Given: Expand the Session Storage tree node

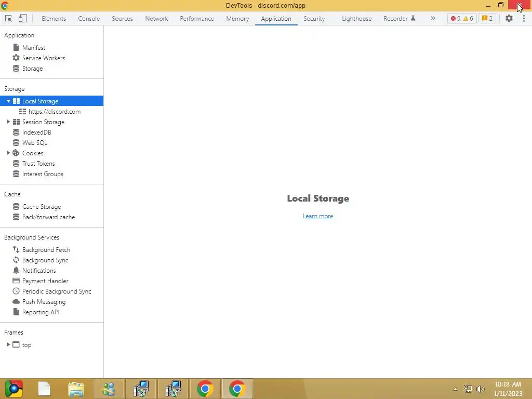Looking at the screenshot, I should (8, 122).
